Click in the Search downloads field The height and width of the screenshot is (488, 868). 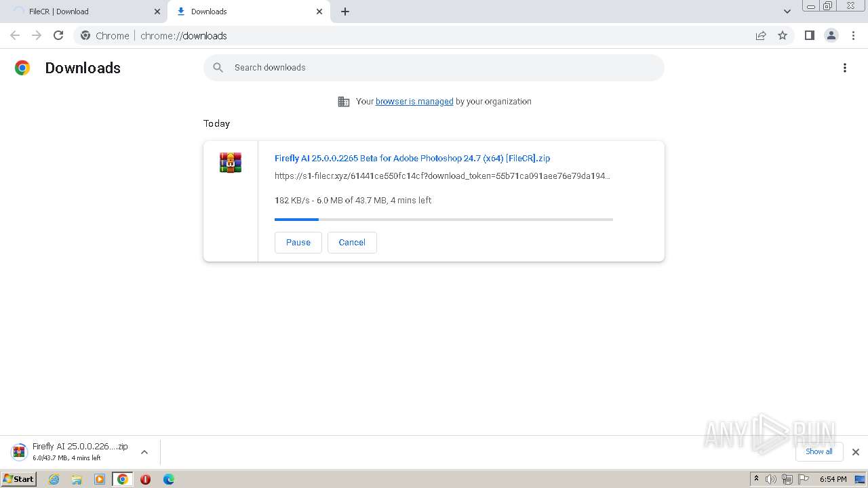434,68
